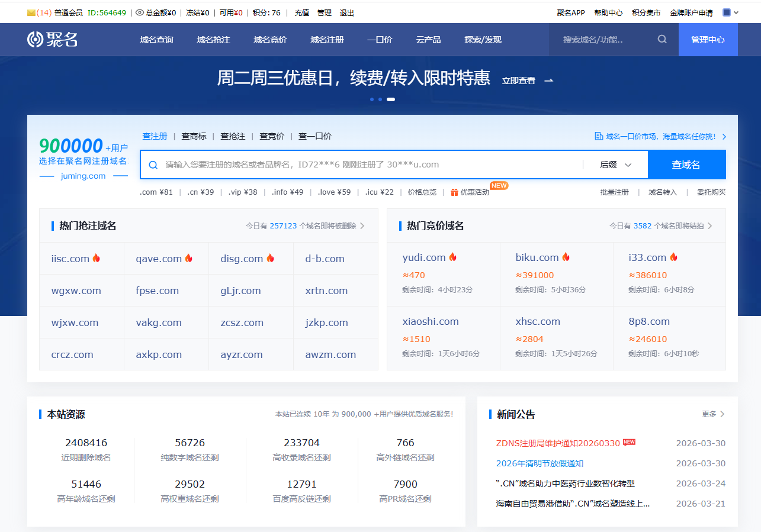Image resolution: width=761 pixels, height=532 pixels.
Task: Expand 今日有 257123 个域名即将被删除 chevron
Action: tap(362, 226)
